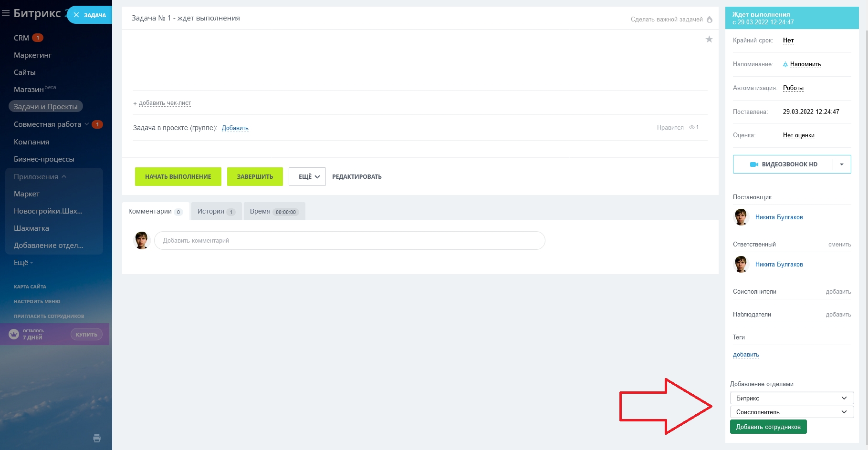Add task to favorites with star icon

709,39
